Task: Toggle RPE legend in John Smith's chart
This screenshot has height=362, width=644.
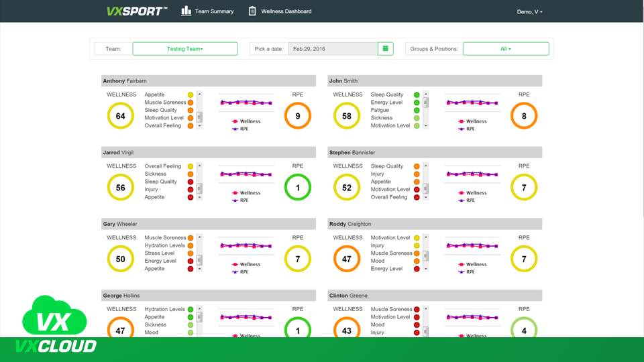Action: tap(467, 129)
